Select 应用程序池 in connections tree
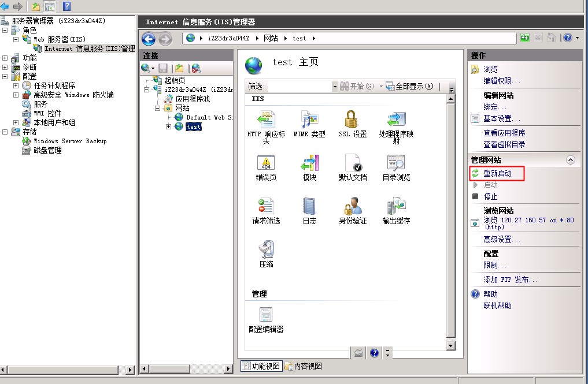Image resolution: width=588 pixels, height=384 pixels. pyautogui.click(x=192, y=99)
